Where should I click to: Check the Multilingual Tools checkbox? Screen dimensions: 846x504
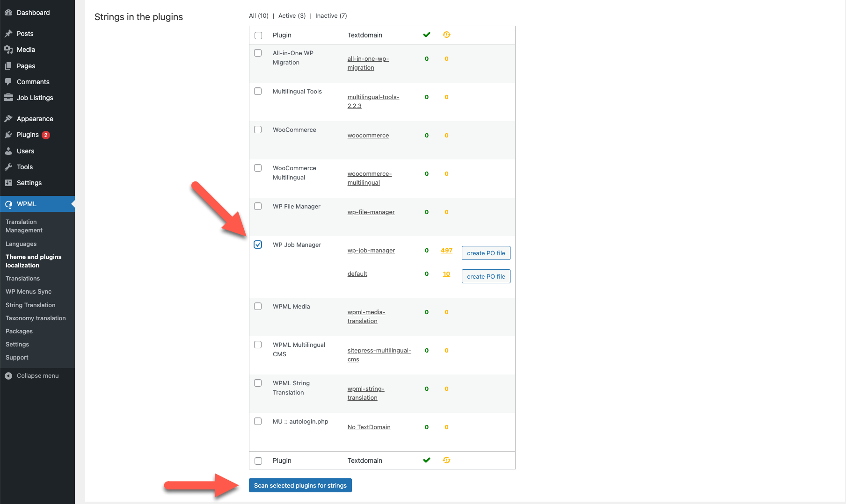pos(258,91)
